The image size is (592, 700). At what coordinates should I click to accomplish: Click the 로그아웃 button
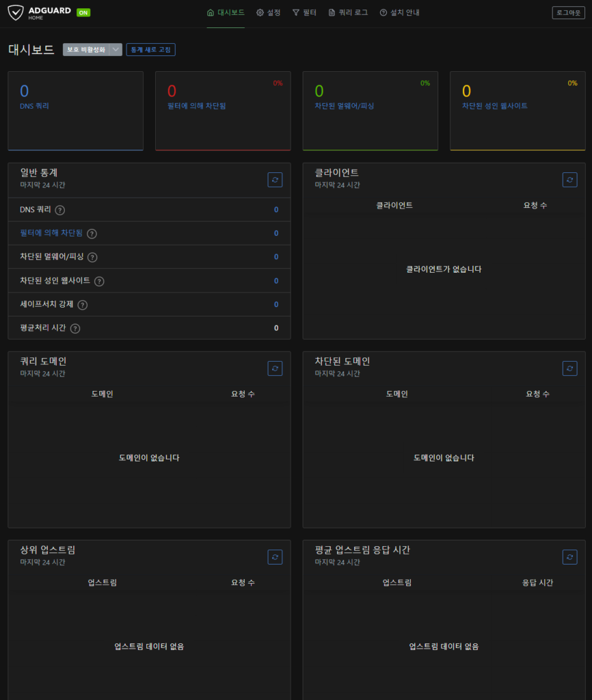(568, 12)
